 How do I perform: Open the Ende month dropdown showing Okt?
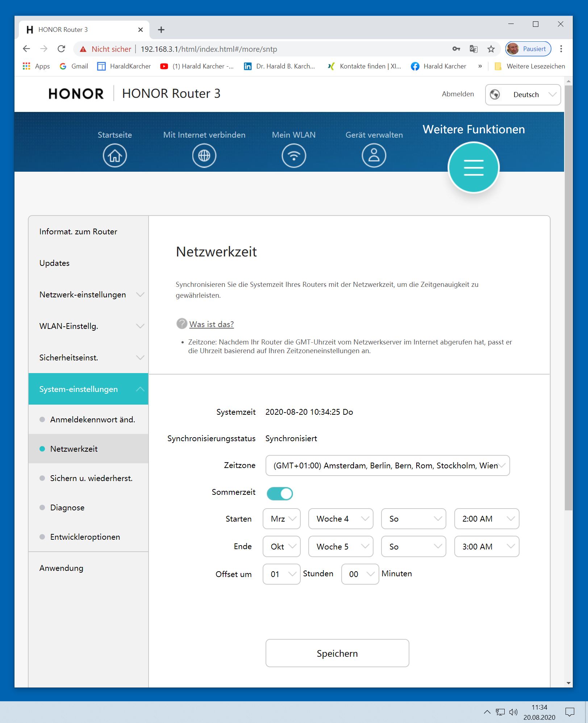(282, 546)
